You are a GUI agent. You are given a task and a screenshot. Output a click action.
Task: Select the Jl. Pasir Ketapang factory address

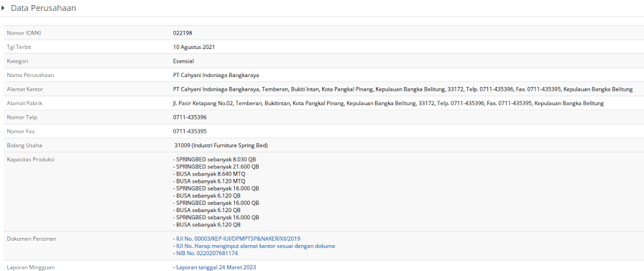pyautogui.click(x=388, y=104)
